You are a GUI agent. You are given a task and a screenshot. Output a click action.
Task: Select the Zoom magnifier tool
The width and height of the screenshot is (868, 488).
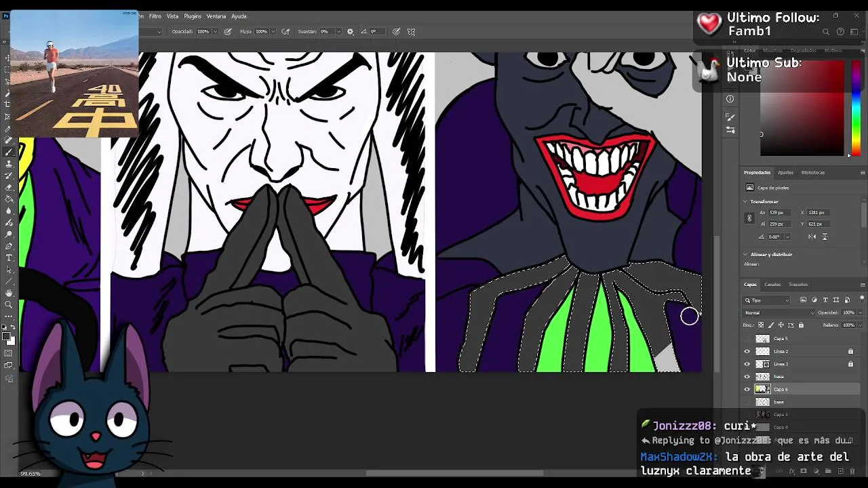click(x=8, y=304)
